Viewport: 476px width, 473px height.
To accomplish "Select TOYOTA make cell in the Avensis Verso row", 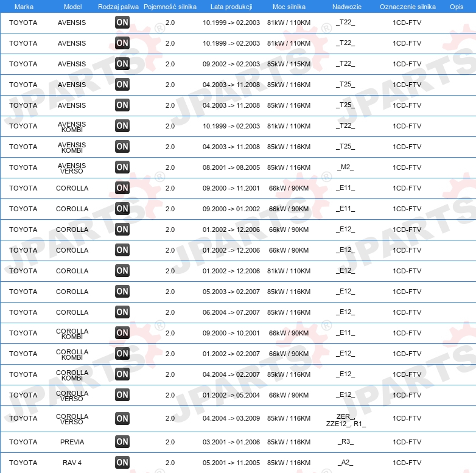I will 23,167.
